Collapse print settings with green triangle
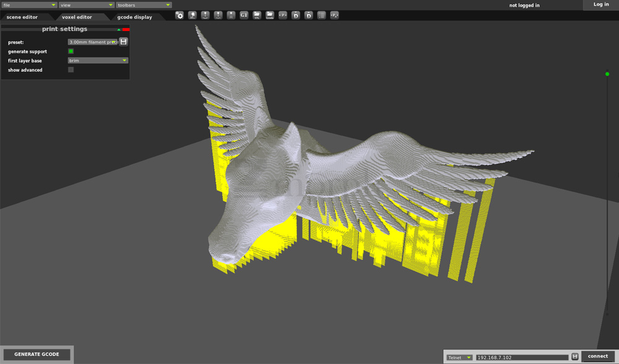 119,29
